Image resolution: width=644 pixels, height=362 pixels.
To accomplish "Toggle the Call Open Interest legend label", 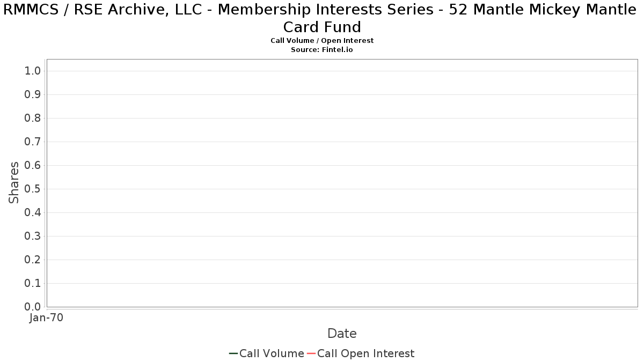I will point(365,353).
